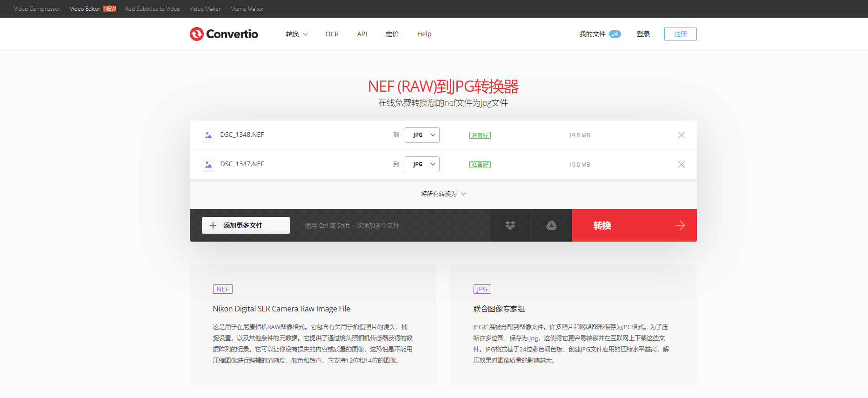Expand the 转换 navigation menu
The image size is (868, 398).
point(297,34)
